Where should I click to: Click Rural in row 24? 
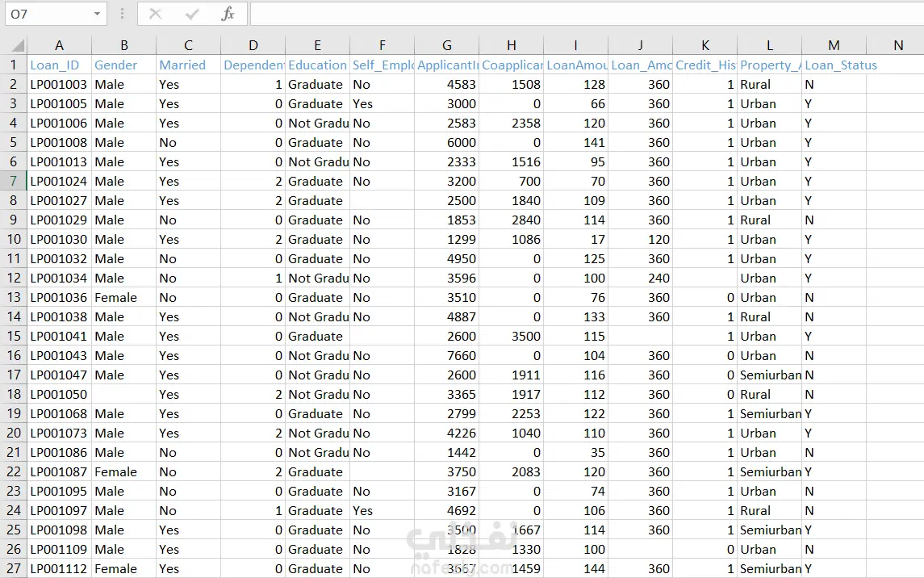(x=769, y=511)
